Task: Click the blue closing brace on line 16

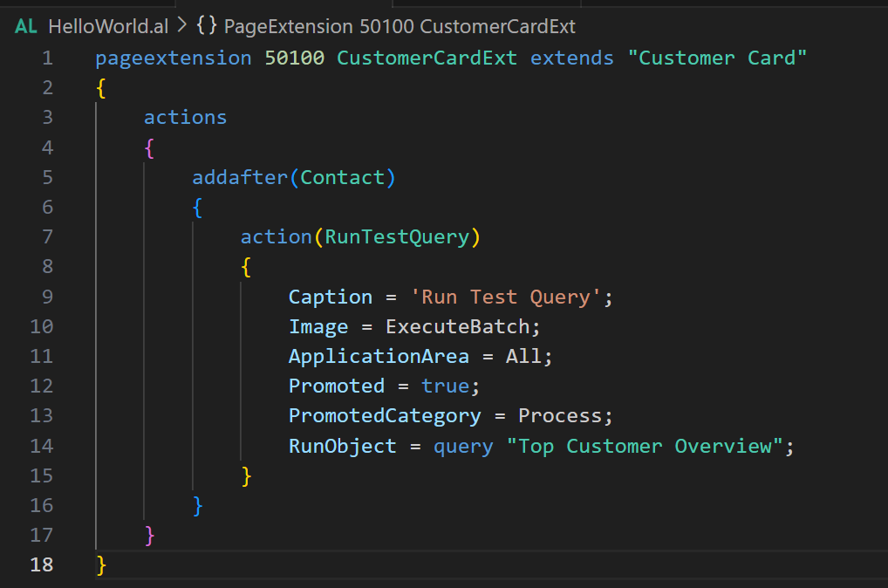Action: pos(197,506)
